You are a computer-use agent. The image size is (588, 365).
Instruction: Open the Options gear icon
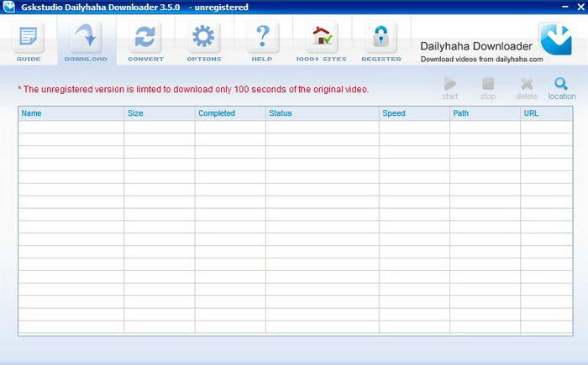coord(203,37)
